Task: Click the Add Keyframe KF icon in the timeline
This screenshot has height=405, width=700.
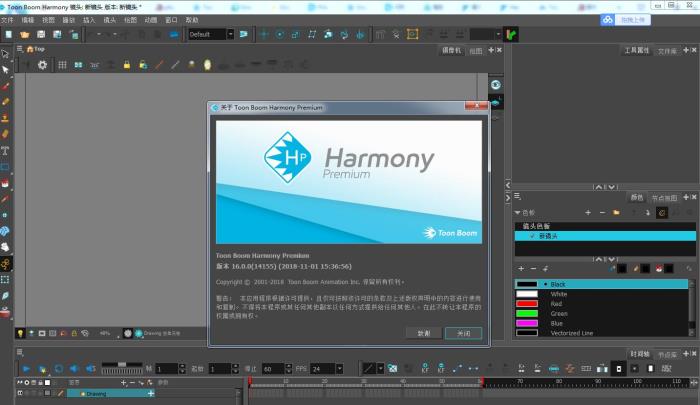Action: (425, 368)
